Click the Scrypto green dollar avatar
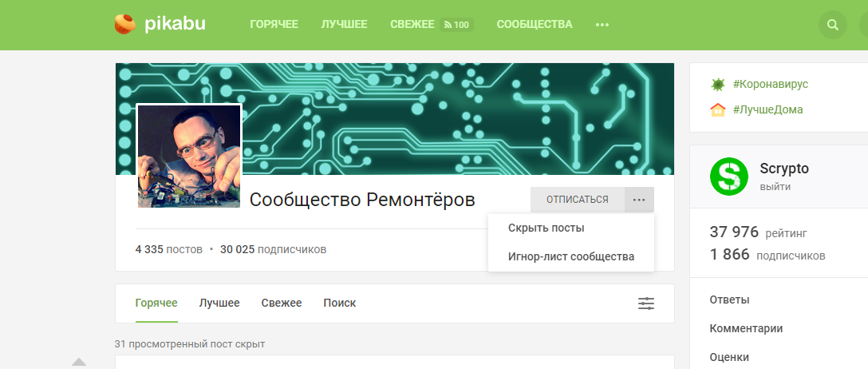The height and width of the screenshot is (369, 868). click(x=729, y=177)
